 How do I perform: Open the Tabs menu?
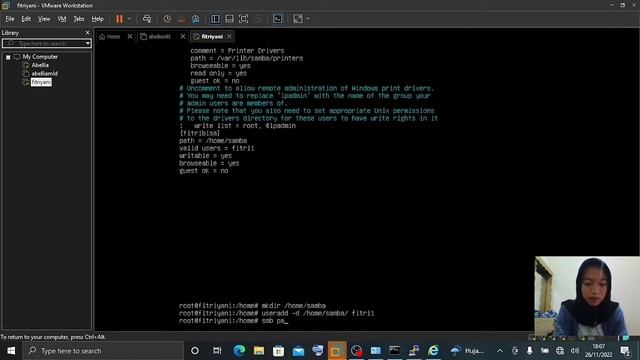click(79, 19)
